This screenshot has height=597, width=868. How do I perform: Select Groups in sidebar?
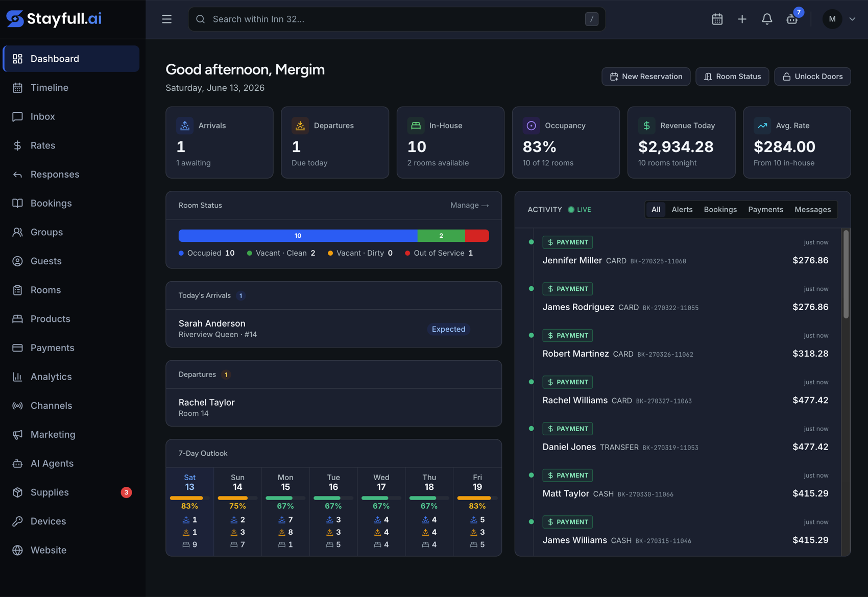point(71,232)
